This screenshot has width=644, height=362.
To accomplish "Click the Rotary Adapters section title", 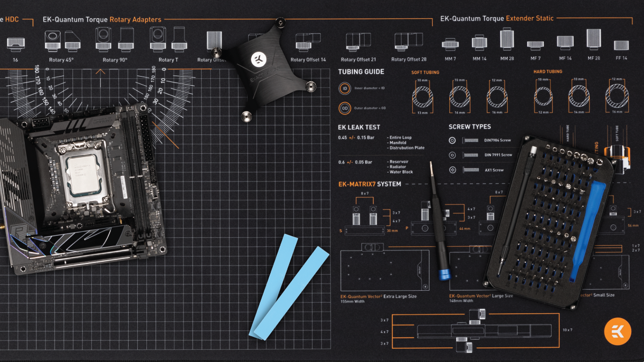I will 135,19.
